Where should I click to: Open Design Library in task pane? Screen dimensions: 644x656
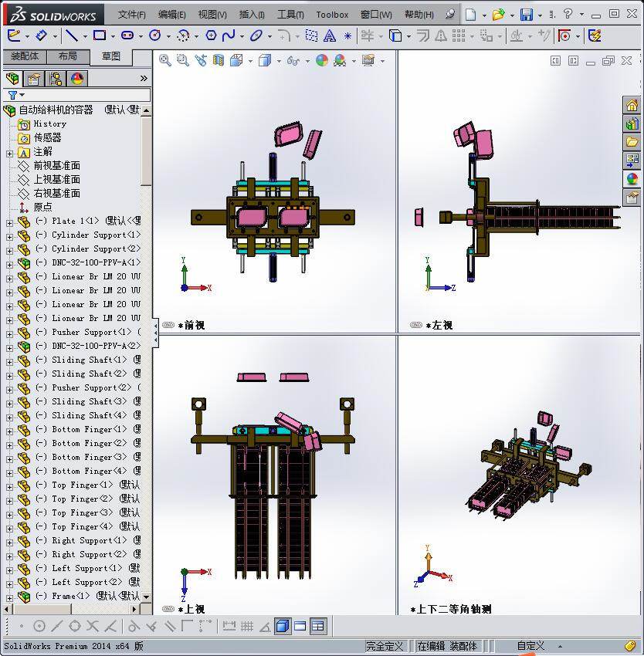point(632,123)
